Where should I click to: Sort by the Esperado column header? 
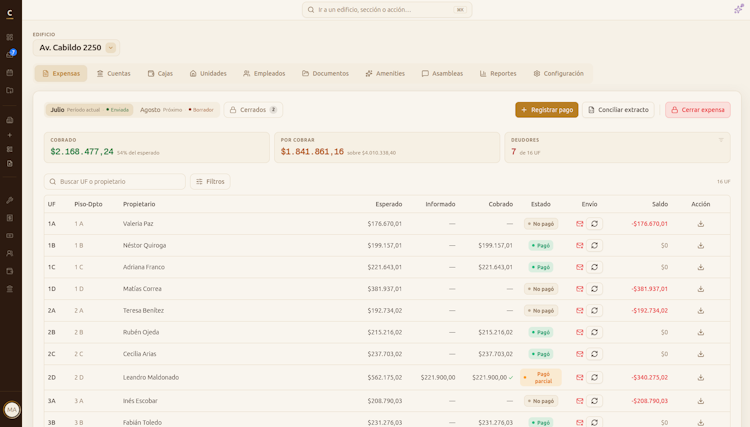(x=388, y=204)
